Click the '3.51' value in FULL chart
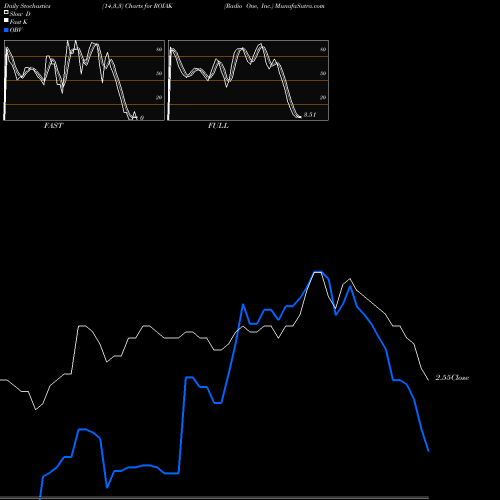 pos(310,115)
